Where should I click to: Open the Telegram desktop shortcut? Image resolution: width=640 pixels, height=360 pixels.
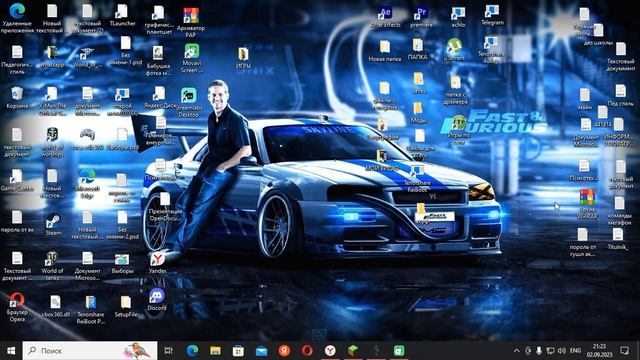click(x=492, y=16)
